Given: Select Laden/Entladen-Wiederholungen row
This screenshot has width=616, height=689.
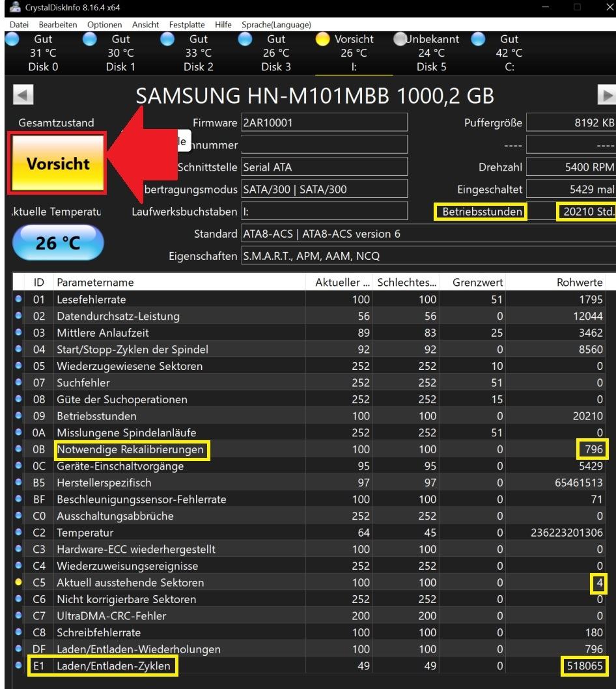Looking at the screenshot, I should (x=309, y=649).
